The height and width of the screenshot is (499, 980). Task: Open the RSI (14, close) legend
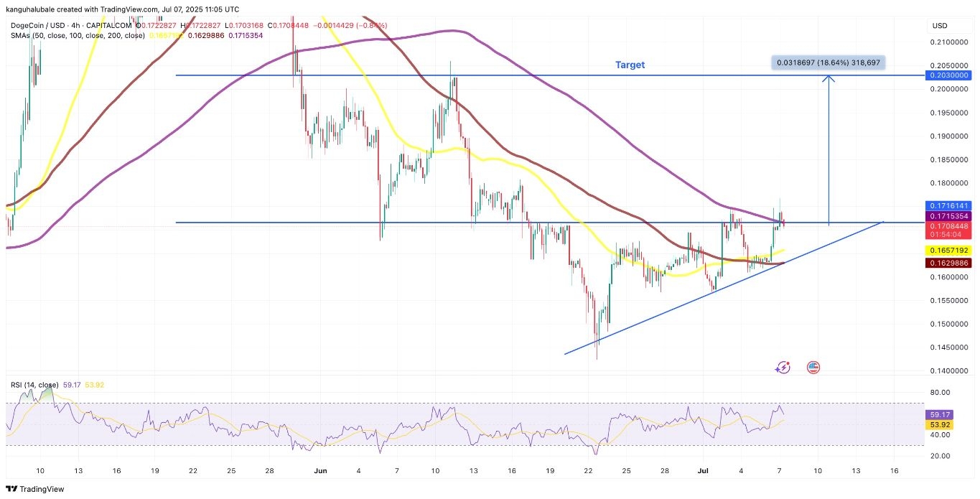coord(34,385)
